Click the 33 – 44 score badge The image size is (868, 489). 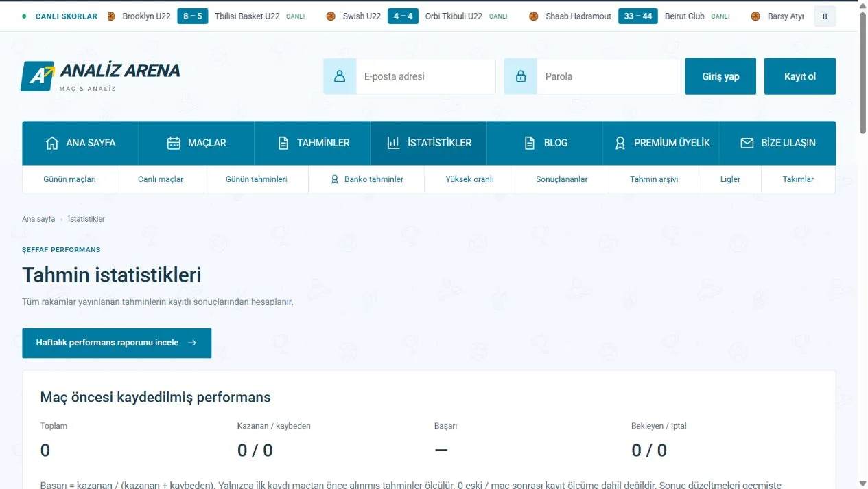(638, 16)
